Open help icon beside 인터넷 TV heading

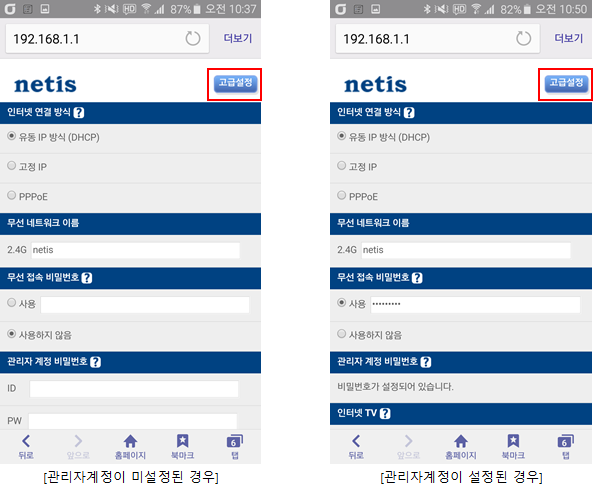385,414
